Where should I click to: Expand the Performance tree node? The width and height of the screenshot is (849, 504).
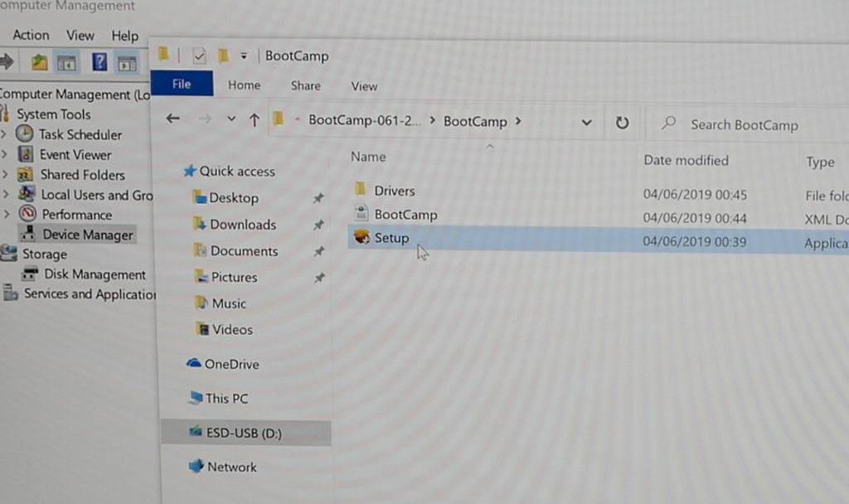click(x=7, y=214)
